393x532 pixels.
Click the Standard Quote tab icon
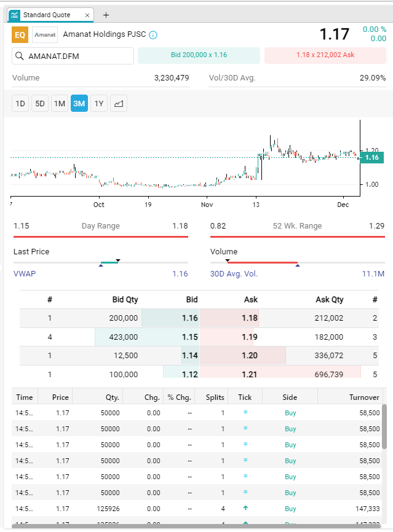click(x=15, y=15)
